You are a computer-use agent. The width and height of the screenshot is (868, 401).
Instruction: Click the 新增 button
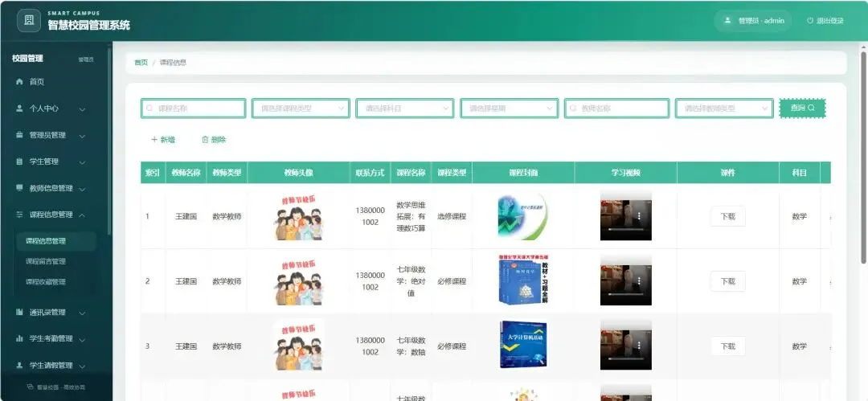pyautogui.click(x=163, y=140)
